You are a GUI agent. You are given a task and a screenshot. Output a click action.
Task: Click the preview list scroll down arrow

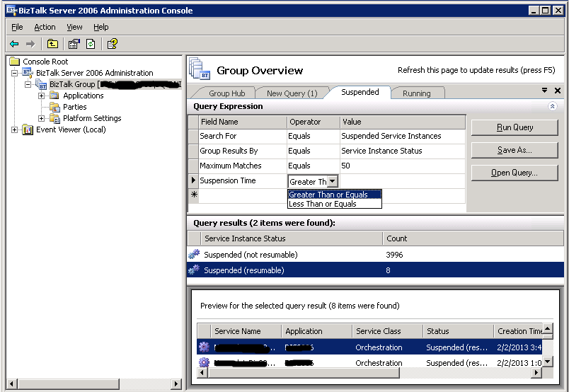tap(548, 362)
